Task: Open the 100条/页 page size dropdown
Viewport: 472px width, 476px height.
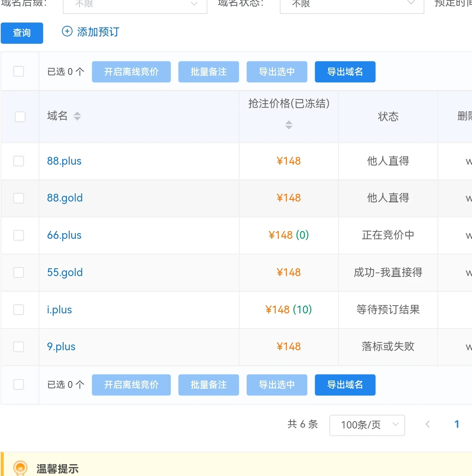Action: click(367, 425)
